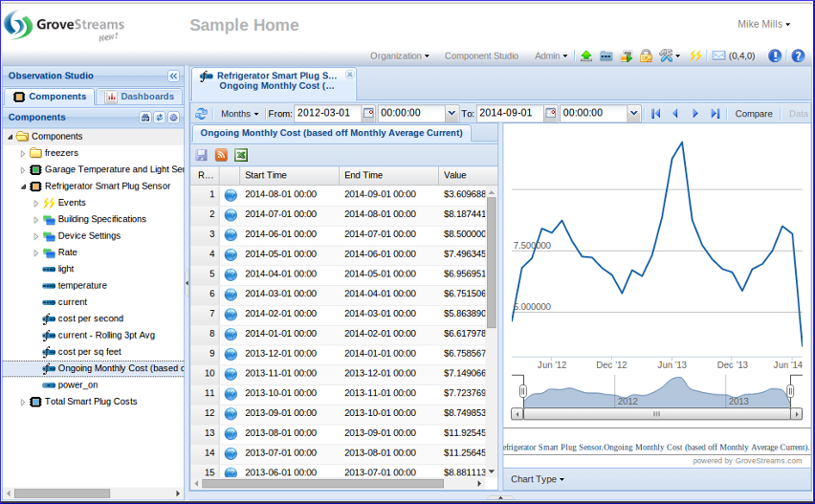This screenshot has height=504, width=815.
Task: Open the Months interval dropdown
Action: pos(240,114)
